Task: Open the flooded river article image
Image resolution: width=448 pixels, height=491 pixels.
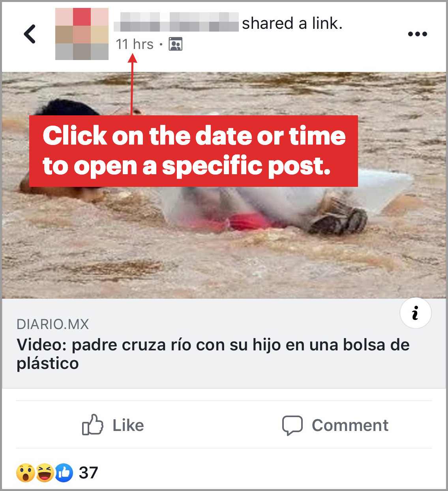Action: (x=224, y=185)
